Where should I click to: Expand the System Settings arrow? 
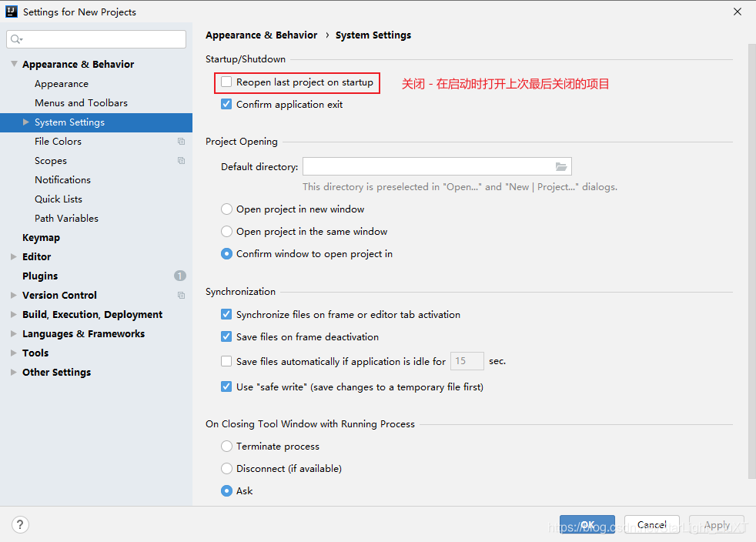tap(26, 122)
